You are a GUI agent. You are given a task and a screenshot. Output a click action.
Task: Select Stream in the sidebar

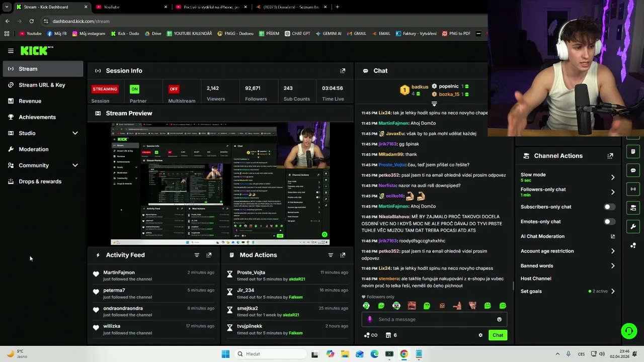43,69
